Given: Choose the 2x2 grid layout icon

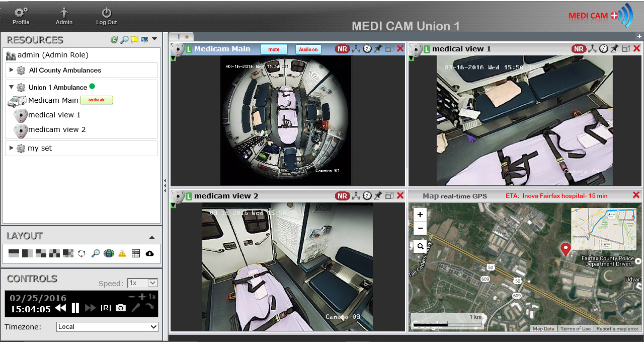Looking at the screenshot, I should tap(41, 253).
